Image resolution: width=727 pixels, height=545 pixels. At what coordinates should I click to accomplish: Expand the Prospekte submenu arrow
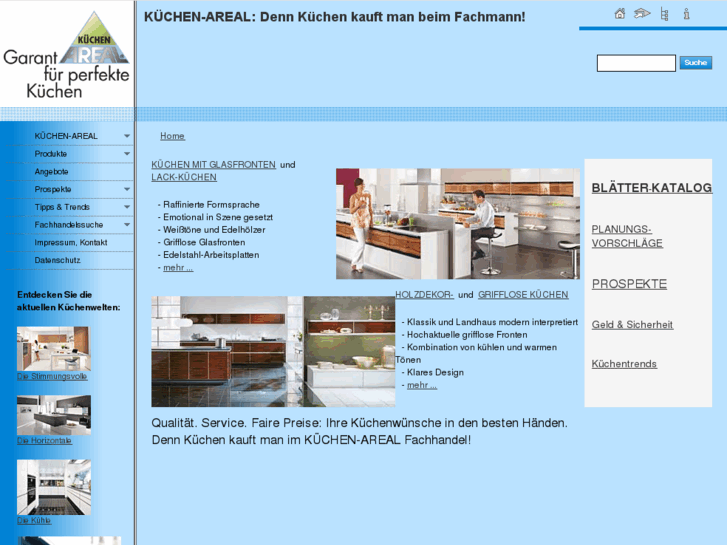click(x=127, y=189)
